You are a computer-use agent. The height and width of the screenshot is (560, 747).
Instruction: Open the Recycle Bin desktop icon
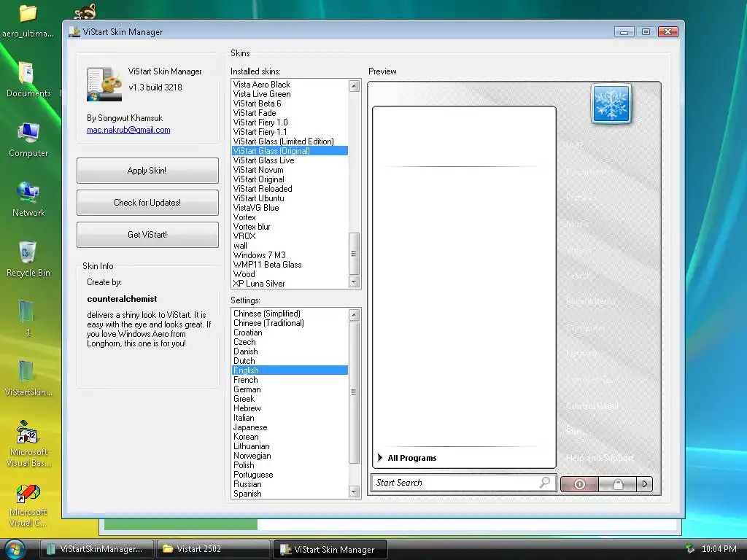pyautogui.click(x=28, y=259)
